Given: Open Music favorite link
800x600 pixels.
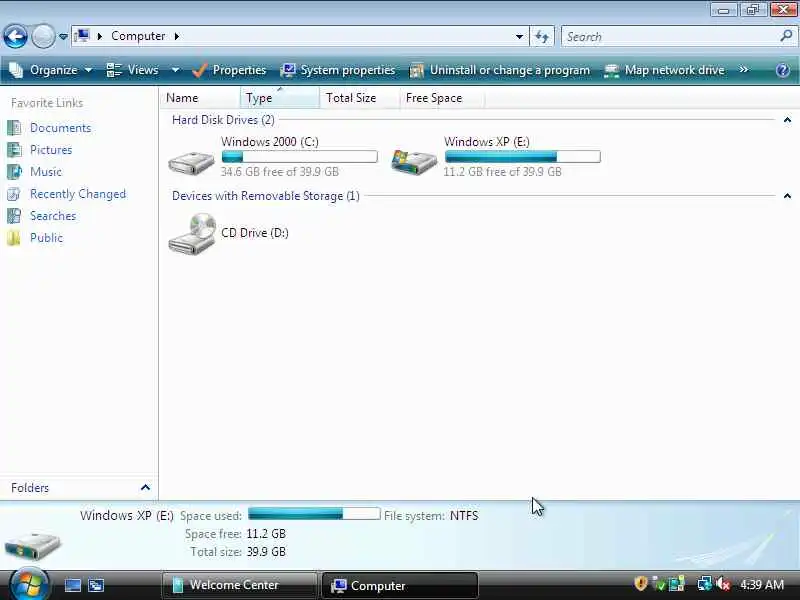Looking at the screenshot, I should click(46, 172).
